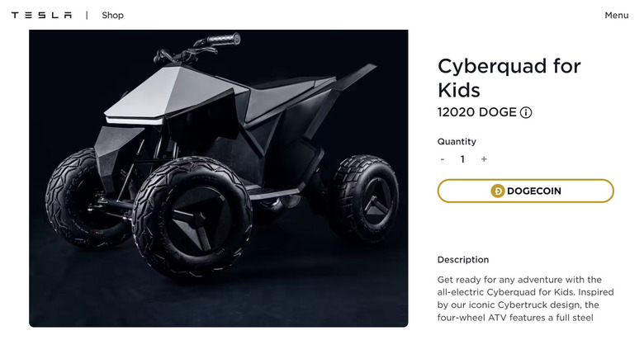Image resolution: width=644 pixels, height=340 pixels.
Task: Decrease quantity with the minus button
Action: 443,159
